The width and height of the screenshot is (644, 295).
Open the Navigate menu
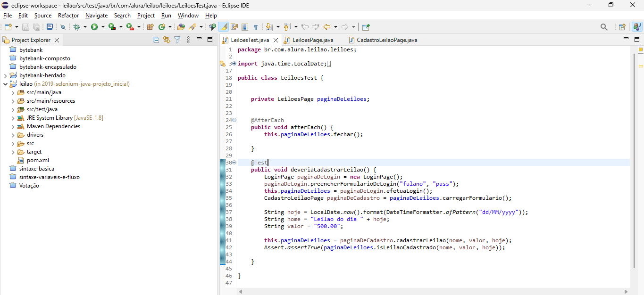[97, 16]
